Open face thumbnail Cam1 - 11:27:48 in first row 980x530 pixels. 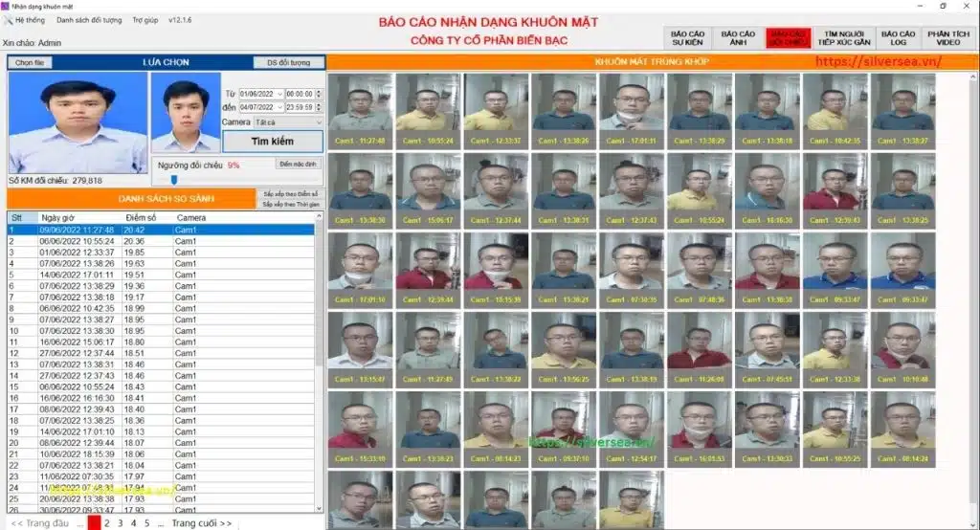[x=360, y=103]
